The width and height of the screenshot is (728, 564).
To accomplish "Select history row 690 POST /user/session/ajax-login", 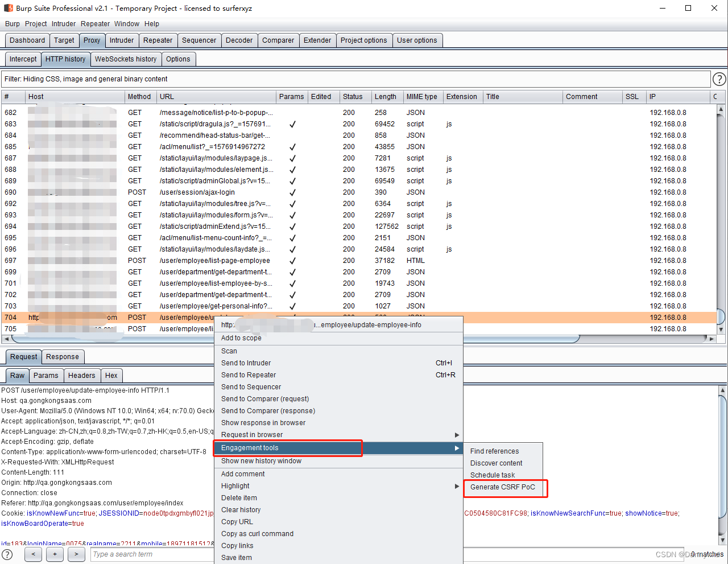I will pyautogui.click(x=358, y=192).
